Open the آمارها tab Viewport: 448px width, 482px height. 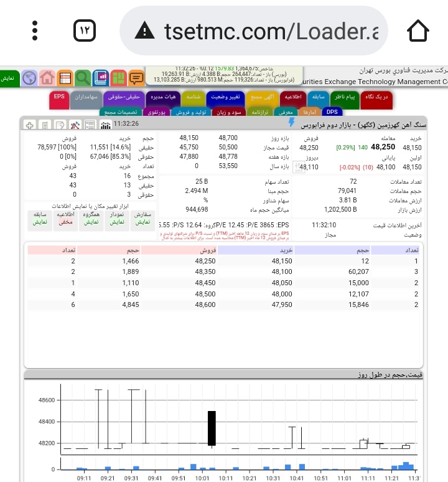coord(309,112)
